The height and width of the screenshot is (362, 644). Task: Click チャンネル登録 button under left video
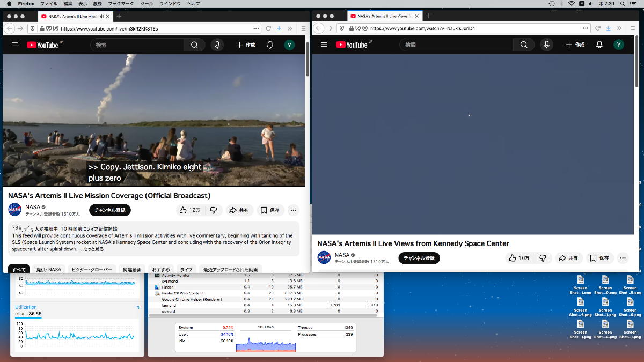click(x=109, y=210)
